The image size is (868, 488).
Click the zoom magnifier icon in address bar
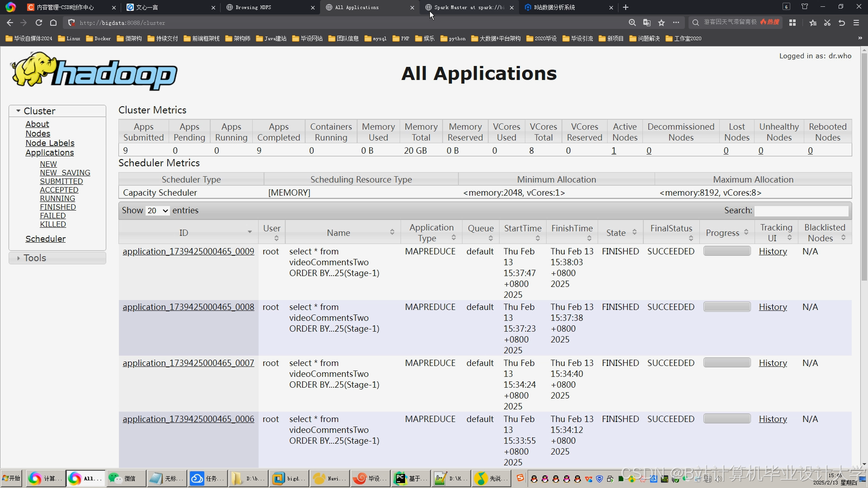[632, 23]
